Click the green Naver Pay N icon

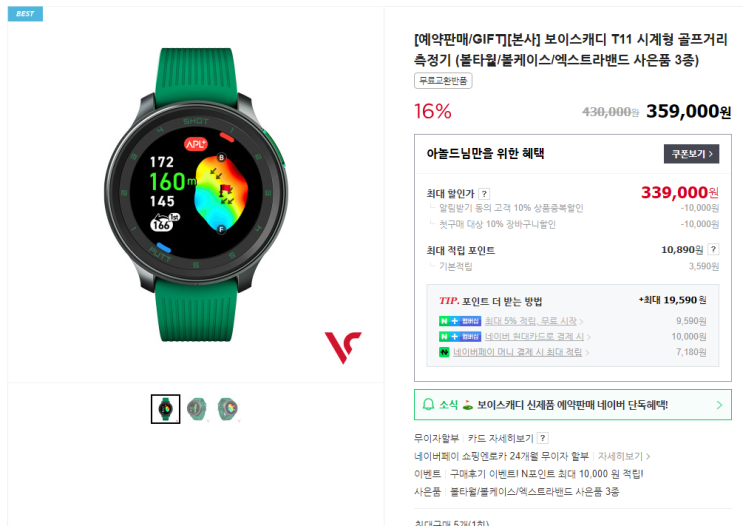(x=444, y=352)
